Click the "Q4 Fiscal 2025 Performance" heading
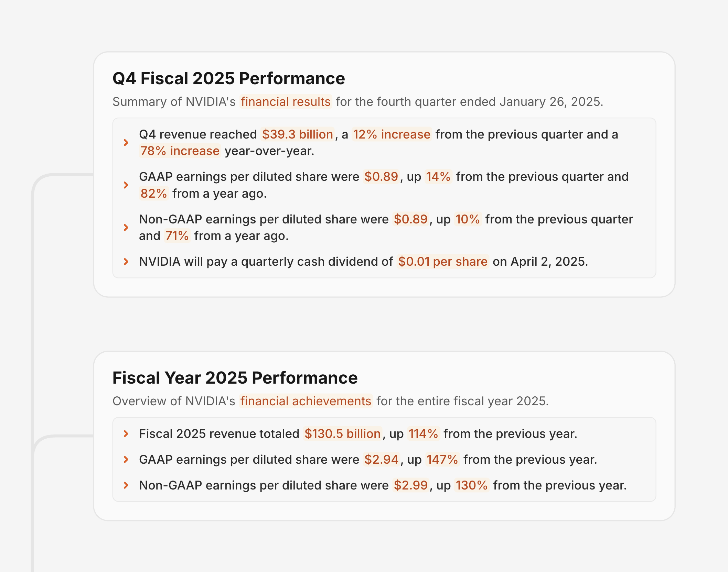The image size is (728, 572). (228, 78)
